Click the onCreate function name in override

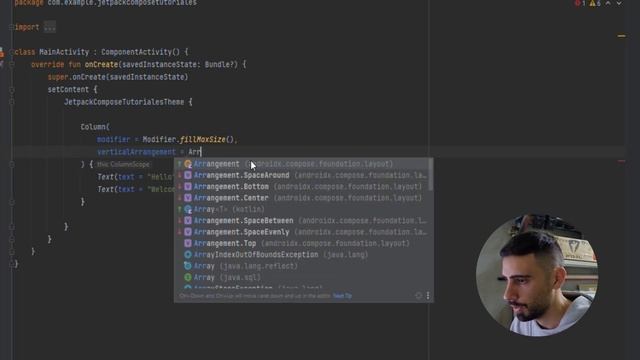101,64
